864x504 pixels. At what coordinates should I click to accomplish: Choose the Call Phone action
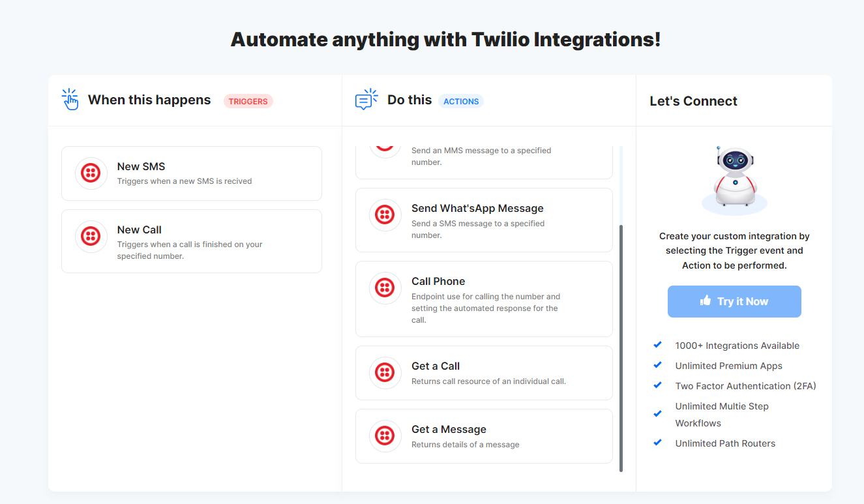coord(484,299)
